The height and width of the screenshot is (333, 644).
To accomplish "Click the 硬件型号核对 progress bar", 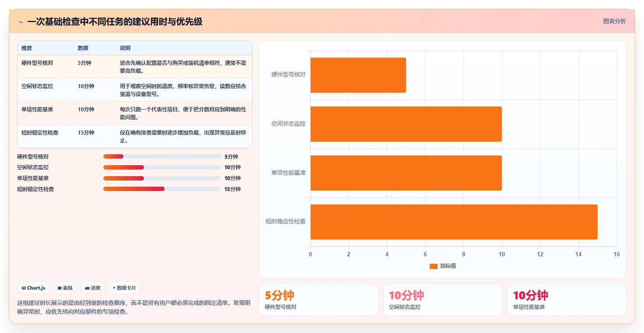I will coord(162,156).
